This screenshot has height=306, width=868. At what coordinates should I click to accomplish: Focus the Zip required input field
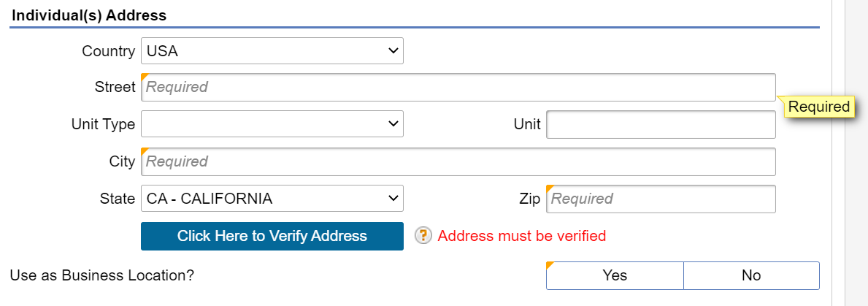(x=661, y=199)
